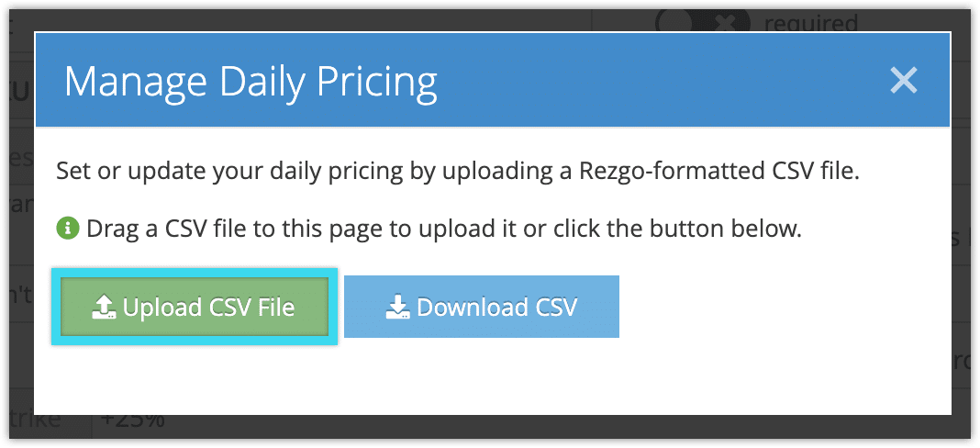Click the 'required' label next to toggle
The image size is (980, 448).
810,23
